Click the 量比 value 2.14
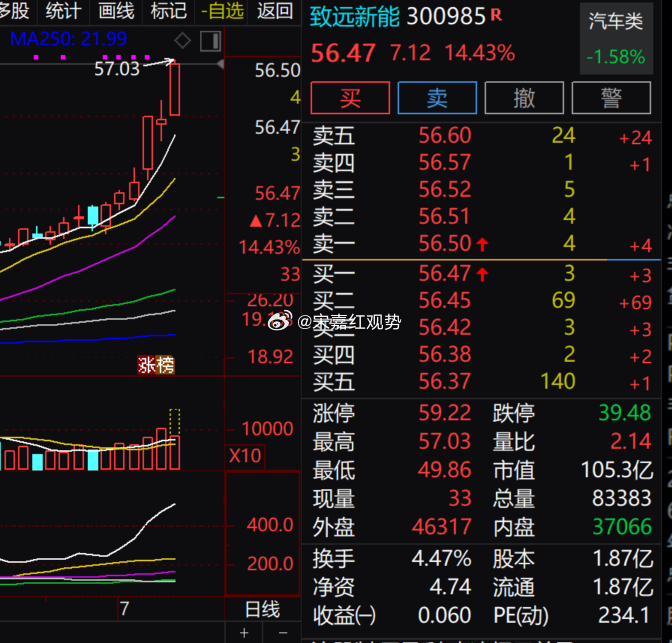 [x=630, y=442]
